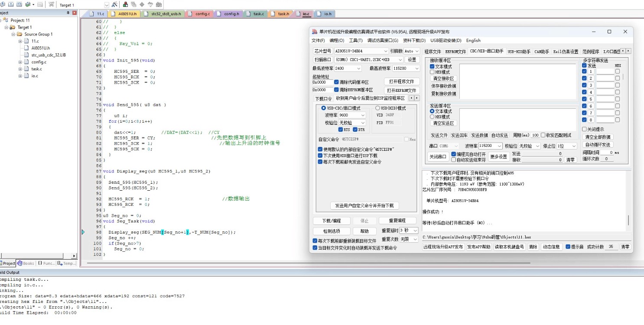Click the Manage Run-Time Environment diamond icon
This screenshot has width=644, height=325.
tap(142, 4)
